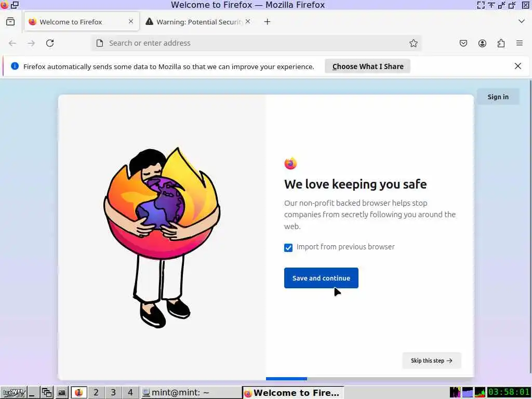
Task: Click the onboarding progress bar indicator
Action: coord(286,379)
